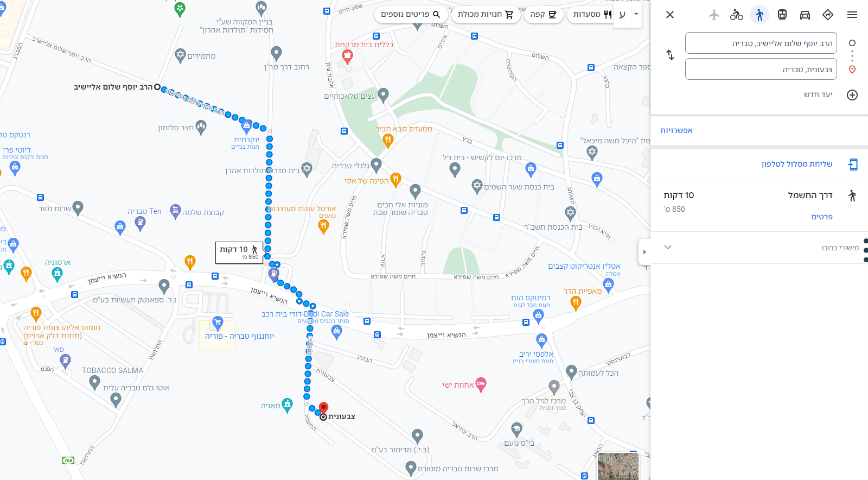Collapse the side panel with arrow handle

point(644,252)
